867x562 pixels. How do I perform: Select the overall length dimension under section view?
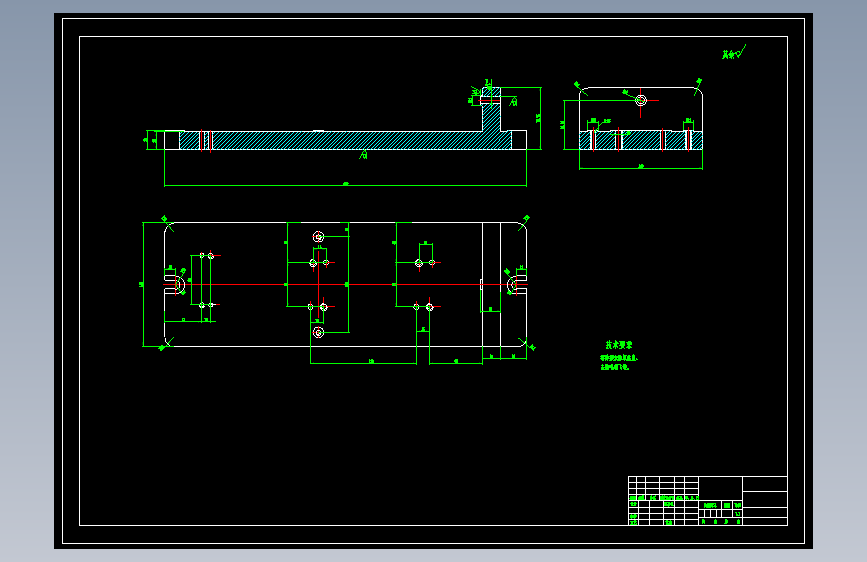coord(346,185)
